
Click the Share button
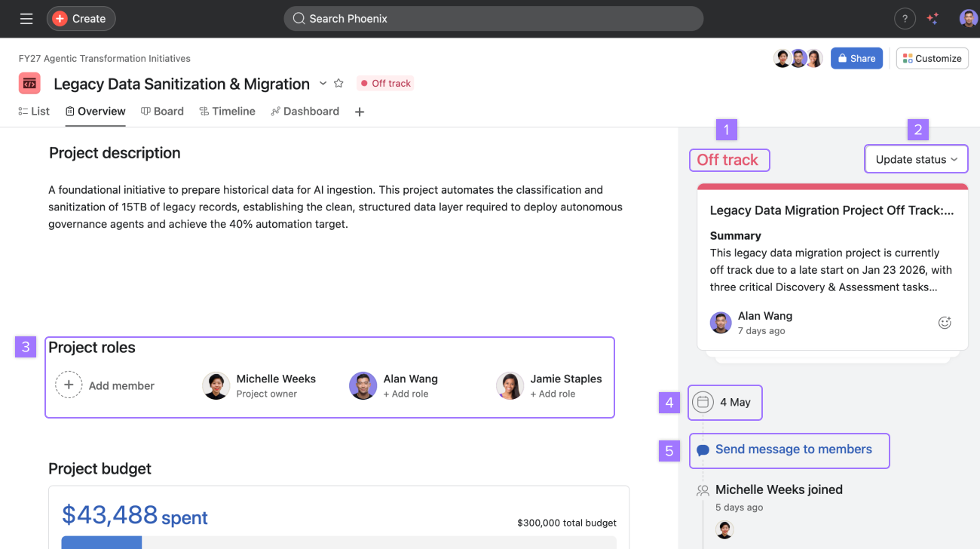[x=856, y=58]
